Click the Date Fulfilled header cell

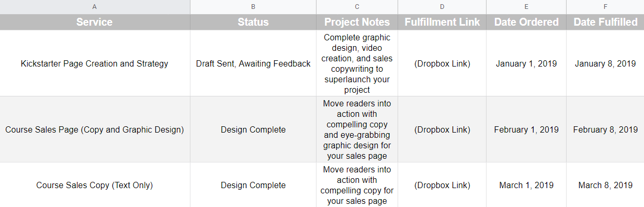click(605, 22)
